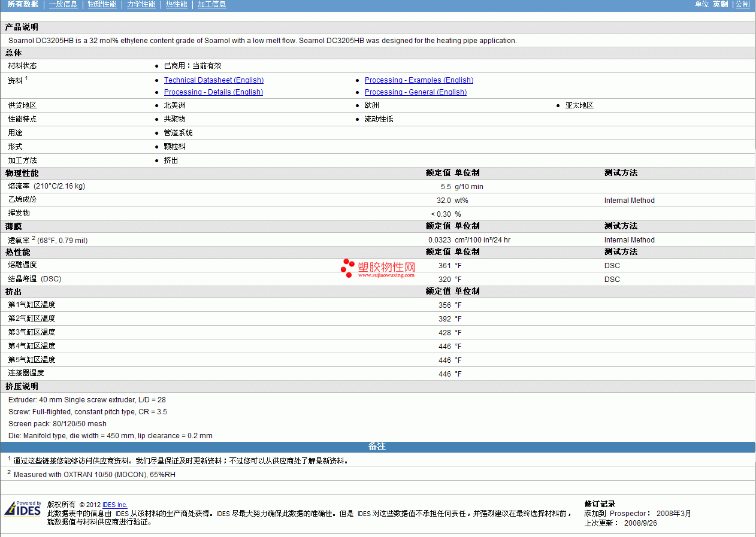Click the 管道系统 usage value
This screenshot has height=537, width=756.
(179, 133)
